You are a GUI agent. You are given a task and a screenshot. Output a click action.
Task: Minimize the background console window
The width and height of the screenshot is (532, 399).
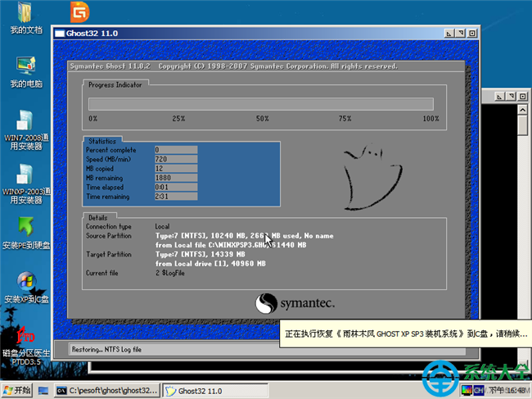click(499, 97)
